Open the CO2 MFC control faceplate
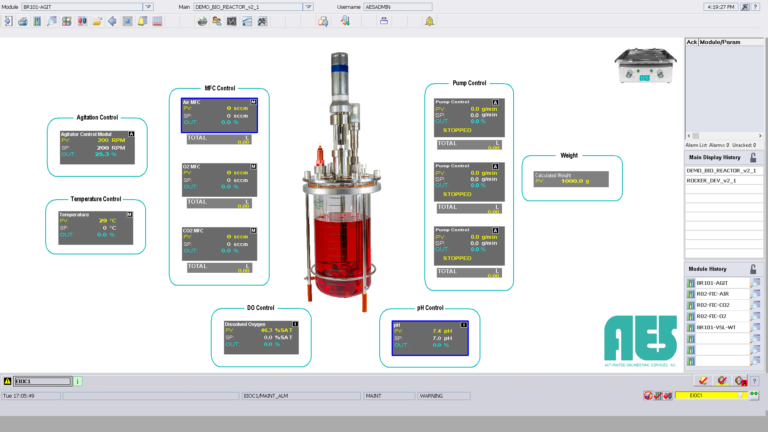This screenshot has height=432, width=768. [219, 243]
